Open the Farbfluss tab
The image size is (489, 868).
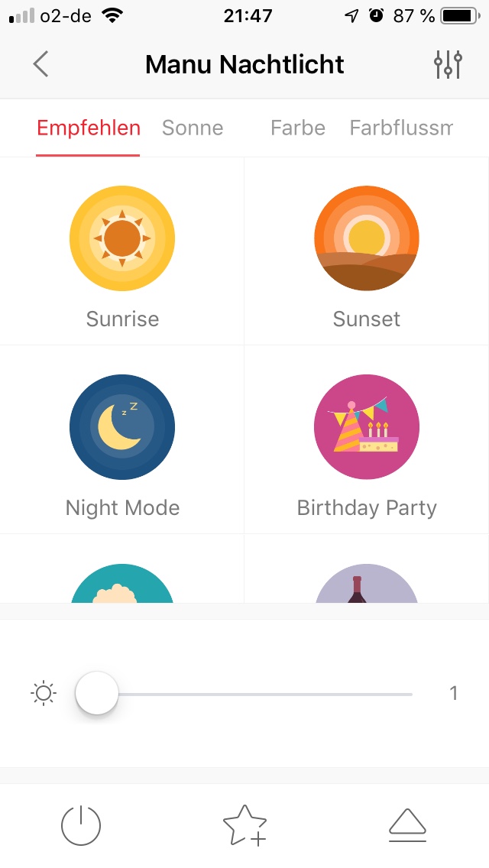pyautogui.click(x=400, y=128)
